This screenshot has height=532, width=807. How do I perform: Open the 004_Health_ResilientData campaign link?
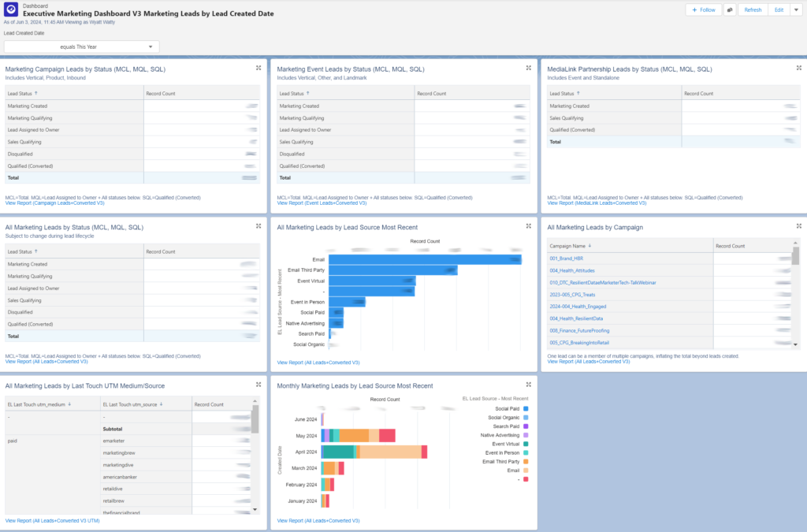coord(576,318)
